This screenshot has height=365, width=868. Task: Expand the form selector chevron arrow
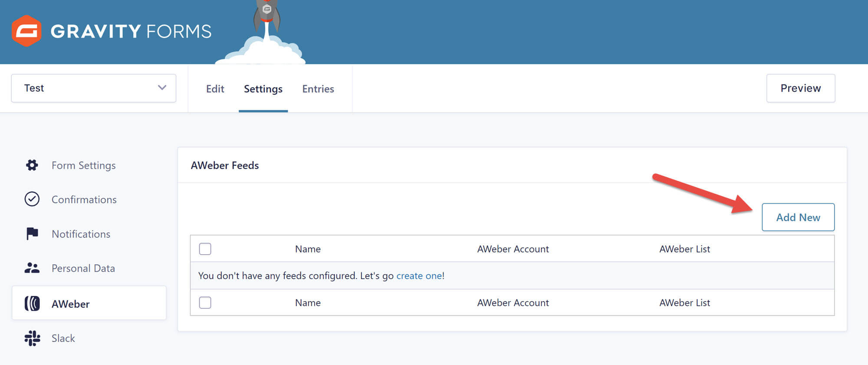click(162, 88)
